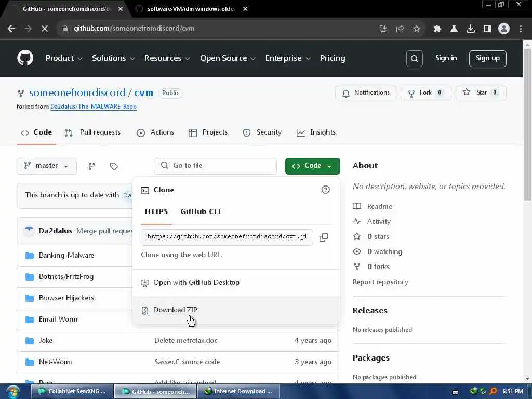Viewport: 532px width, 399px height.
Task: Expand the Enterprise menu
Action: [x=288, y=58]
